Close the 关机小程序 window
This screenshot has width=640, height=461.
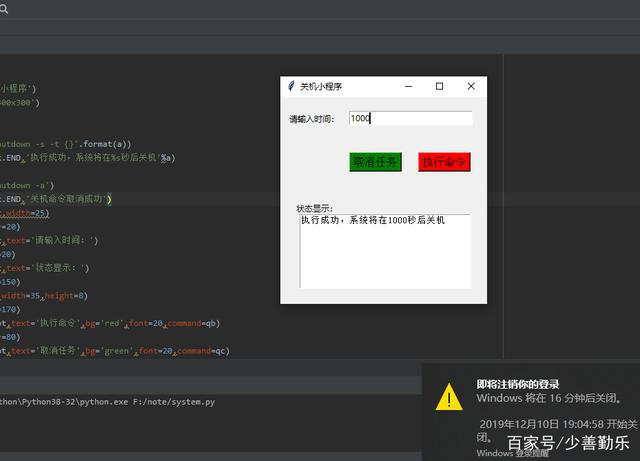(471, 86)
